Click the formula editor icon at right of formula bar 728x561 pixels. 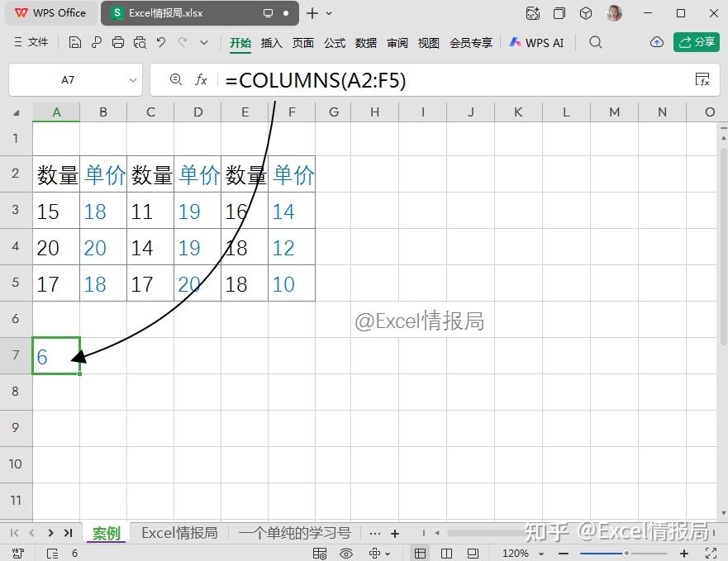tap(702, 79)
